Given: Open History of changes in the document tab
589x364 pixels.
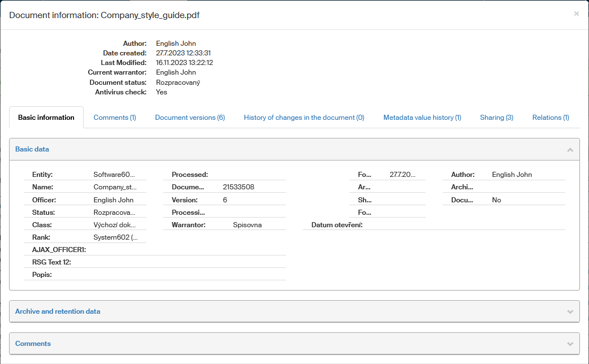Looking at the screenshot, I should point(304,118).
